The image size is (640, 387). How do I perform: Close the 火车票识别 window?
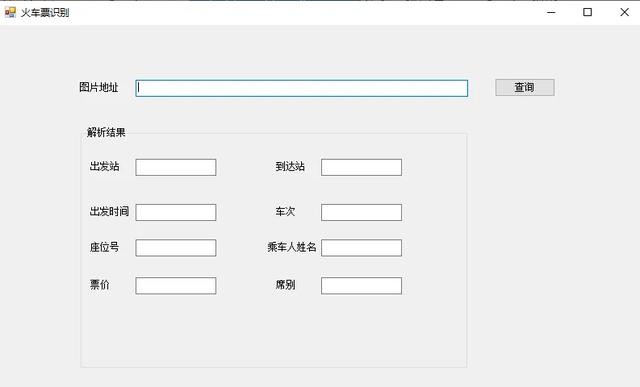point(624,12)
